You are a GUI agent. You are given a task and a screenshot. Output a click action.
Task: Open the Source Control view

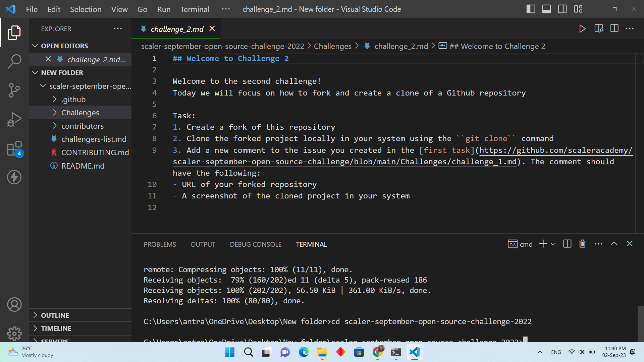[x=14, y=90]
